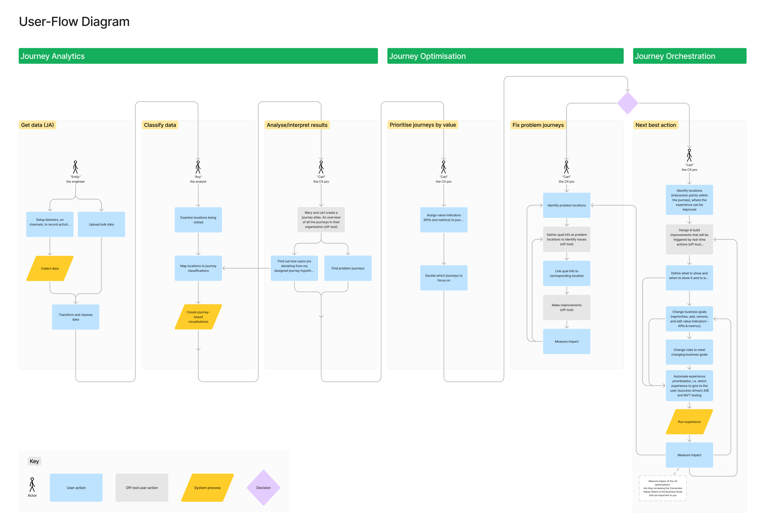This screenshot has height=532, width=766.
Task: Select the Collect data system process shape
Action: pyautogui.click(x=50, y=268)
